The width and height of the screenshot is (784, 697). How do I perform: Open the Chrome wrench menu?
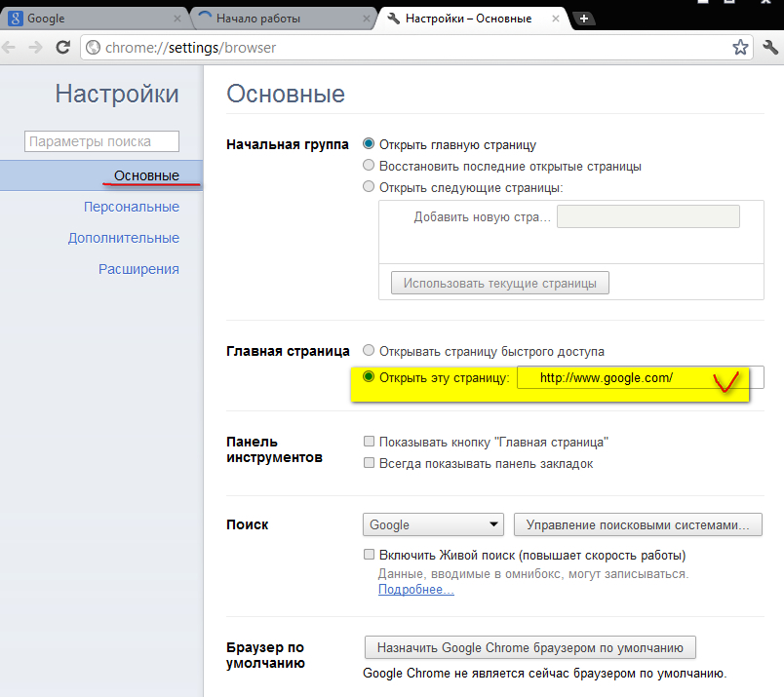tap(770, 48)
